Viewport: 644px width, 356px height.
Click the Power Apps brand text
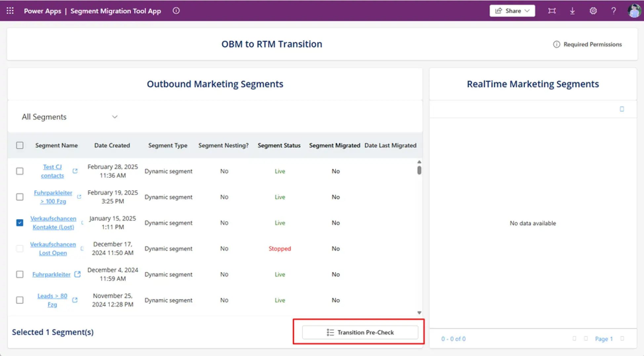pyautogui.click(x=43, y=11)
